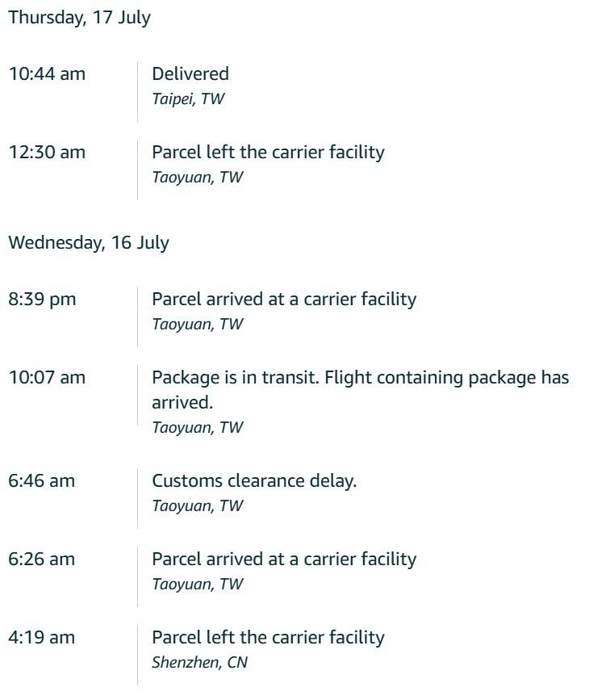This screenshot has height=700, width=589.
Task: Select the 4:19 am 'Parcel left the carrier facility' entry
Action: (x=268, y=638)
